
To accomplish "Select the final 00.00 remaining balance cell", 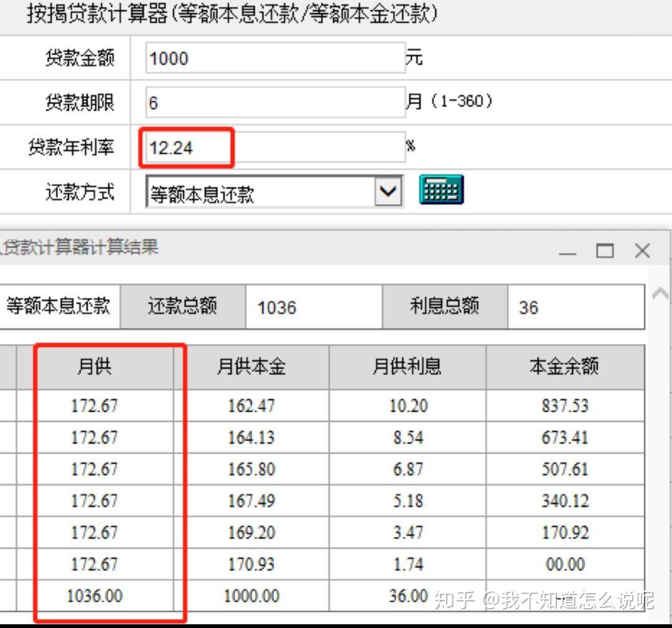I will point(565,564).
